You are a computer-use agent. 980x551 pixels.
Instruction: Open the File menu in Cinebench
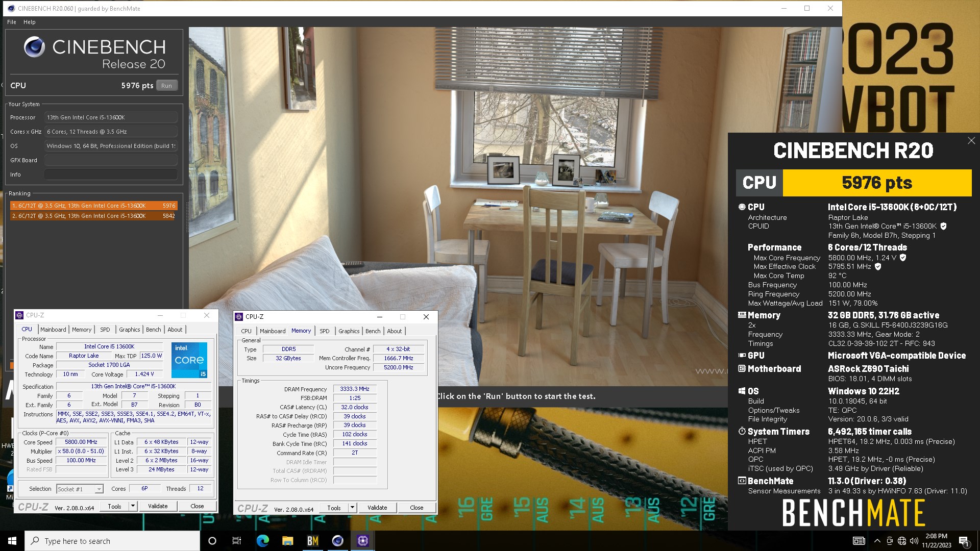tap(12, 22)
